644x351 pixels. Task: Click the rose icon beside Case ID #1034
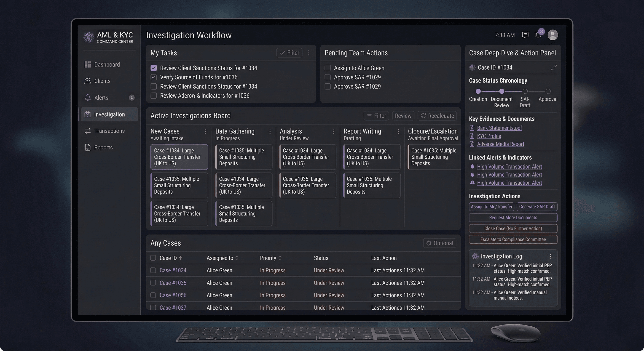472,67
